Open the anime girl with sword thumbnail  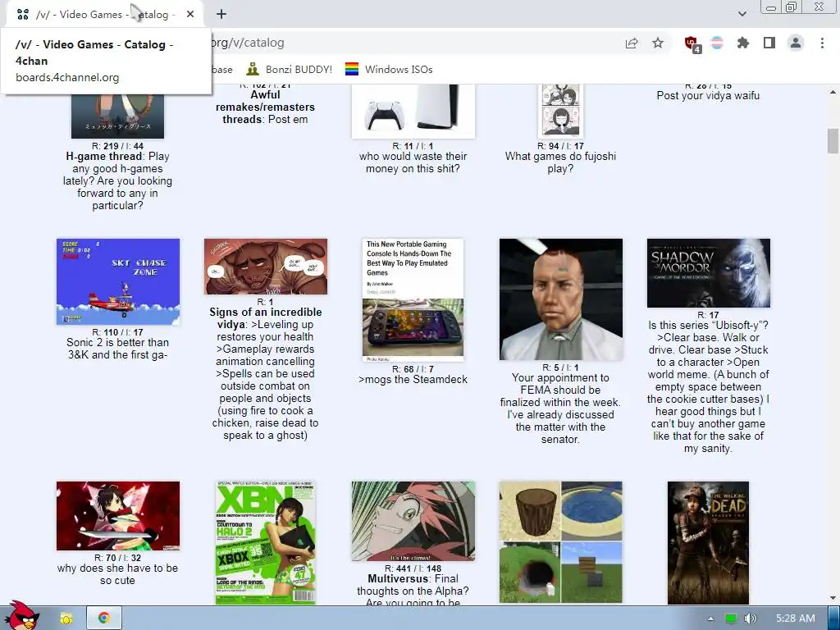point(118,516)
